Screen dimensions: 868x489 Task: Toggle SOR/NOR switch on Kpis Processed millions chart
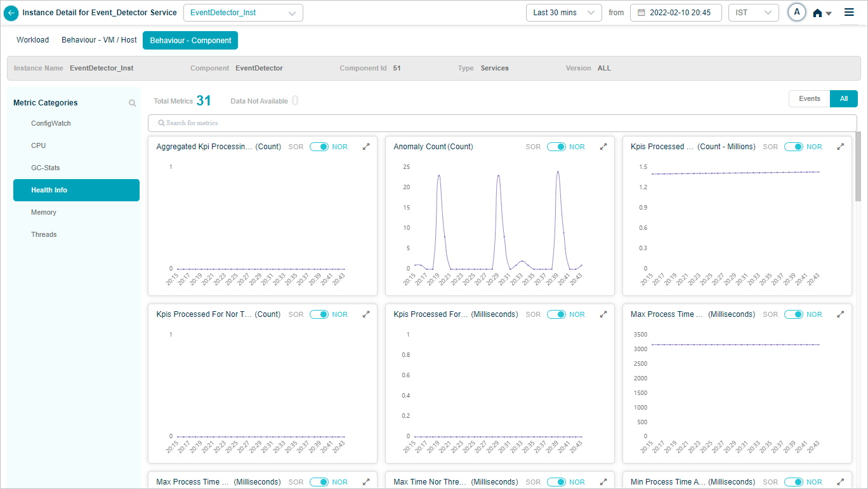[x=794, y=147]
